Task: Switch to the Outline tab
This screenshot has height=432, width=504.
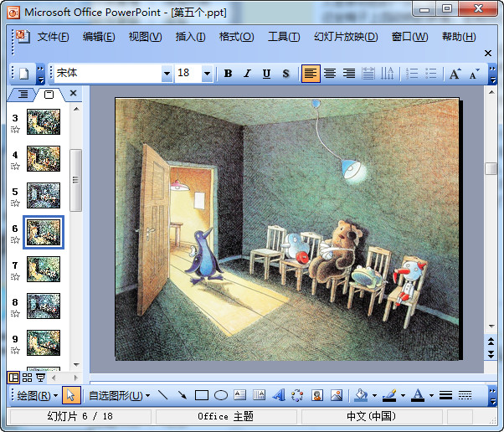Action: pyautogui.click(x=23, y=94)
